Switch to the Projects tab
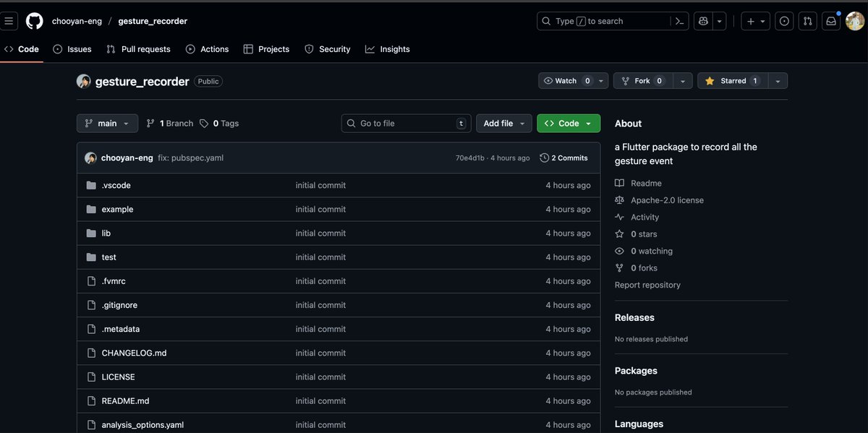This screenshot has height=433, width=868. point(266,49)
